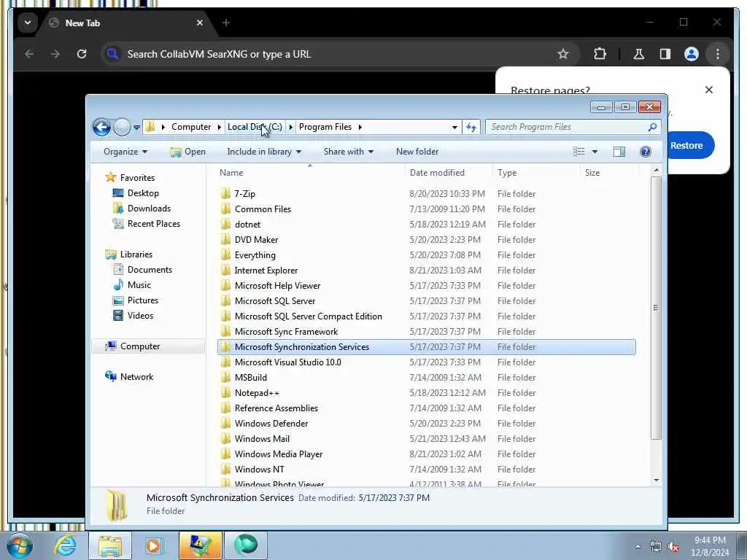This screenshot has height=560, width=747.
Task: Select Windows Media Player folder icon
Action: click(226, 454)
